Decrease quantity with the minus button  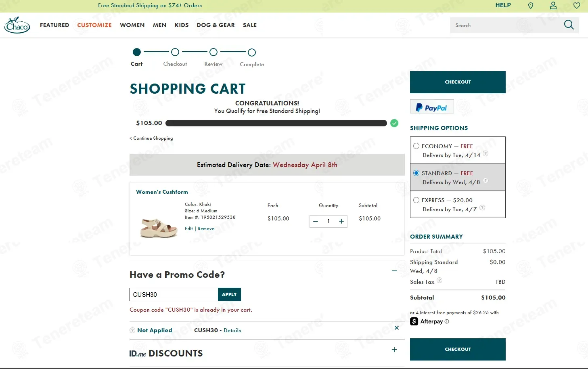[x=316, y=221]
